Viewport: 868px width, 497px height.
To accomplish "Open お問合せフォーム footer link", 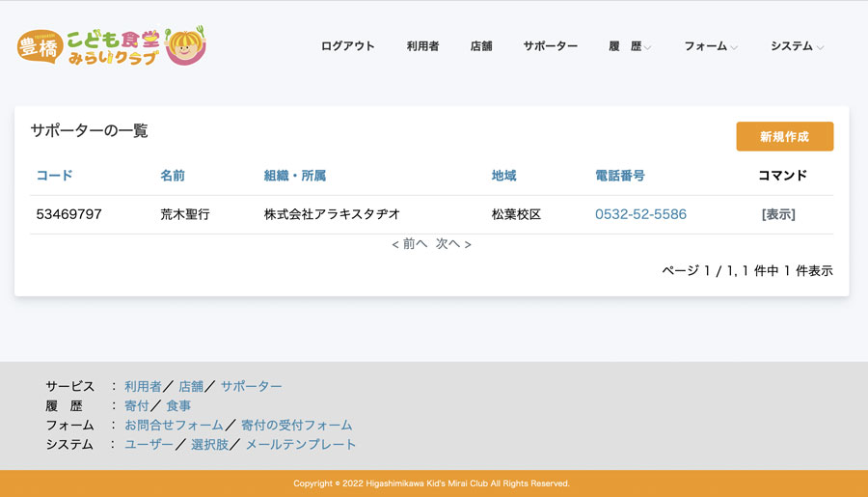I will click(x=174, y=426).
